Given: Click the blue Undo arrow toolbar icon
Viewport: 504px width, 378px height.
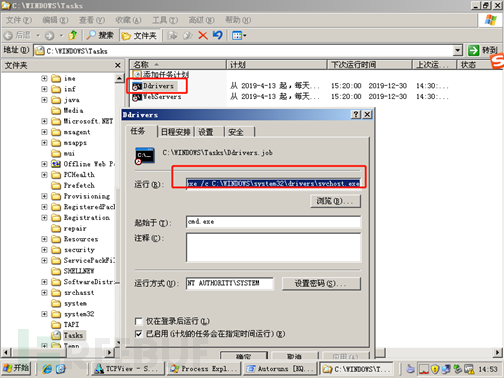Looking at the screenshot, I should tap(218, 35).
